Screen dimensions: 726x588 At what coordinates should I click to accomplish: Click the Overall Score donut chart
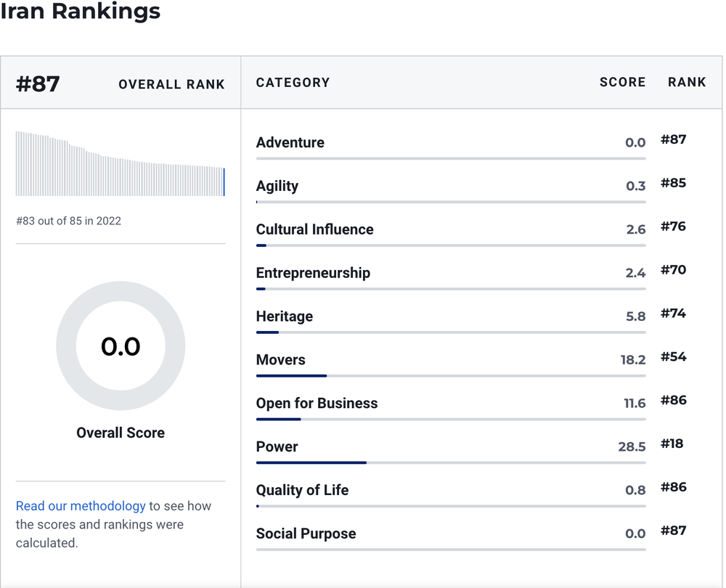121,346
